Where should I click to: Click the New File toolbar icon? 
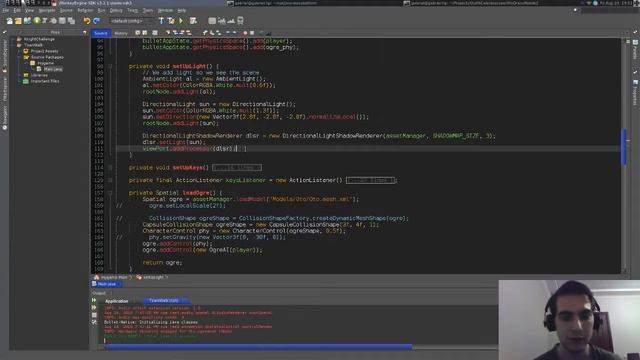pos(9,21)
